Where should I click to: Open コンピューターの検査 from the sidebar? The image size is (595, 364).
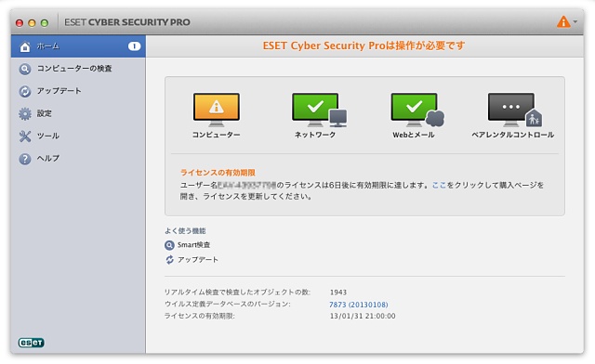[78, 69]
